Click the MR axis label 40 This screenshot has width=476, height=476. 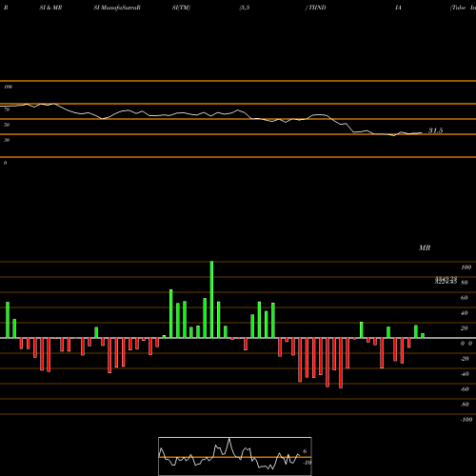coord(465,313)
